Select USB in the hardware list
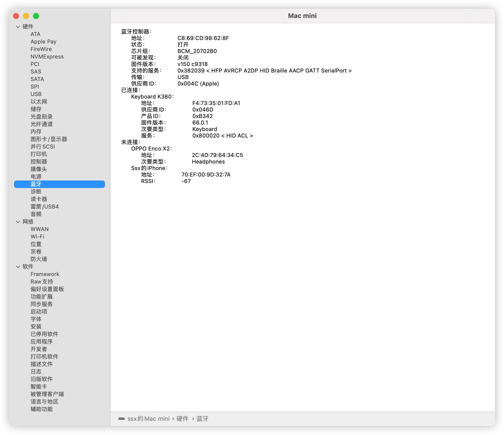The width and height of the screenshot is (504, 435). (36, 94)
